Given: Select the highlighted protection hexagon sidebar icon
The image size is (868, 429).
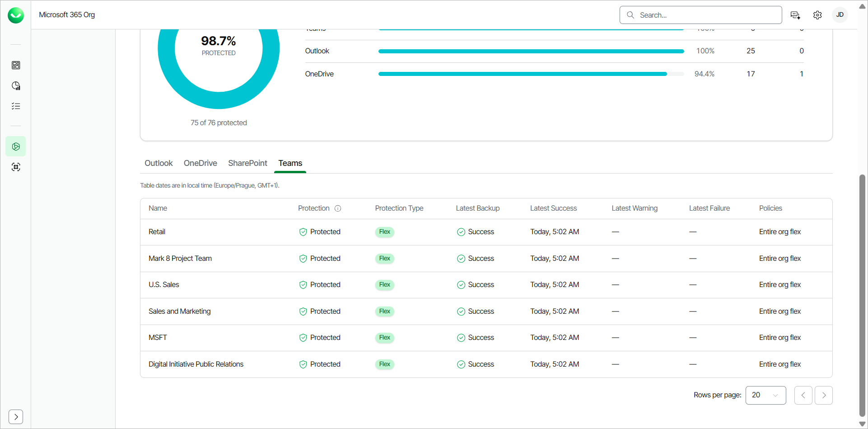Looking at the screenshot, I should coord(16,146).
